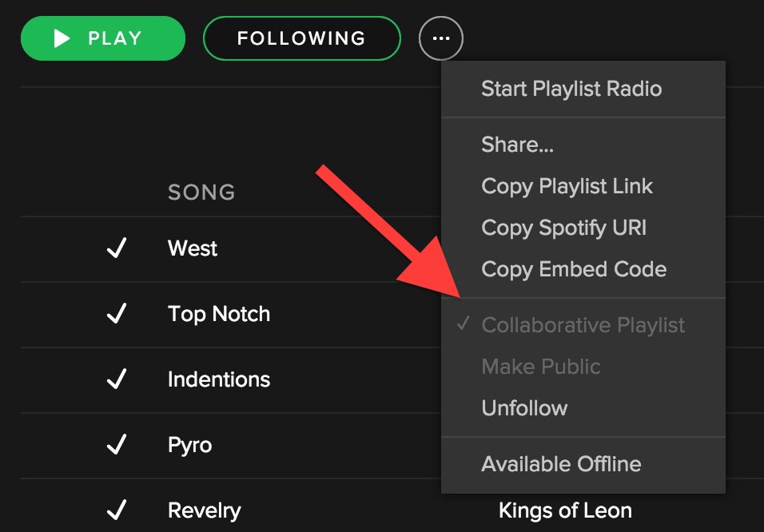The height and width of the screenshot is (532, 764).
Task: Click the SONG column header
Action: coord(201,192)
